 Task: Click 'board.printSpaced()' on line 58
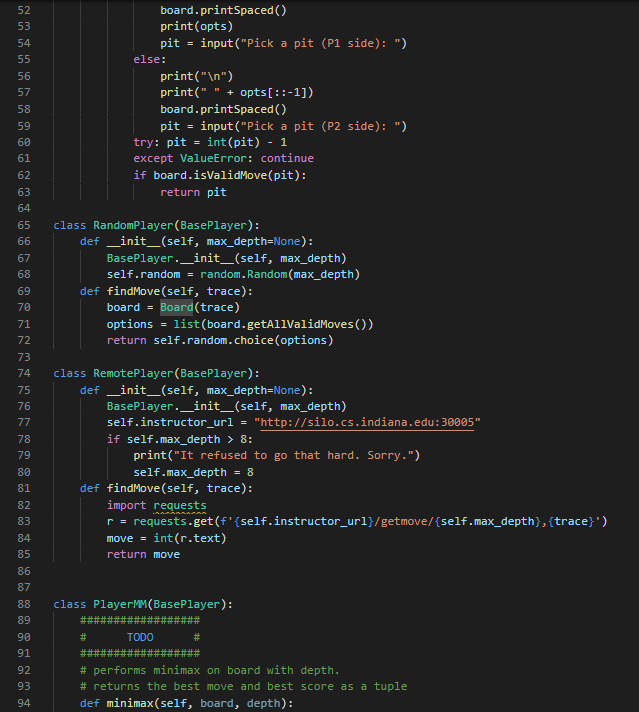point(223,109)
